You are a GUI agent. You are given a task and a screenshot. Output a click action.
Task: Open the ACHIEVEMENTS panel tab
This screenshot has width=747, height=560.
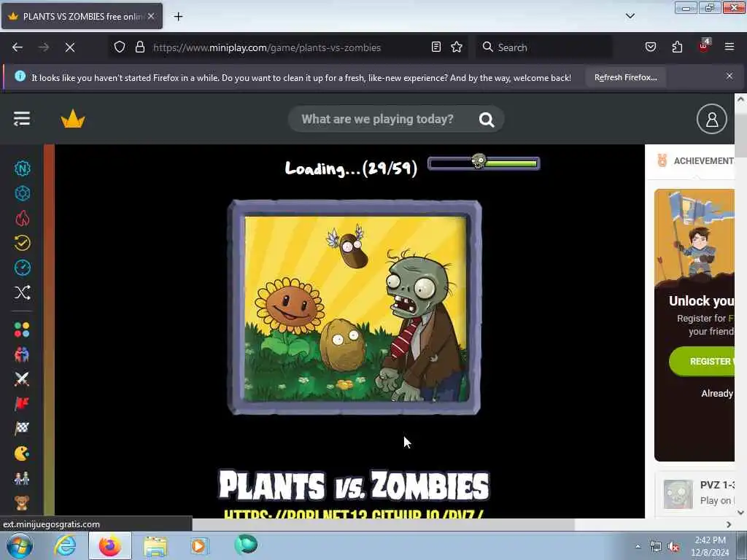coord(695,161)
